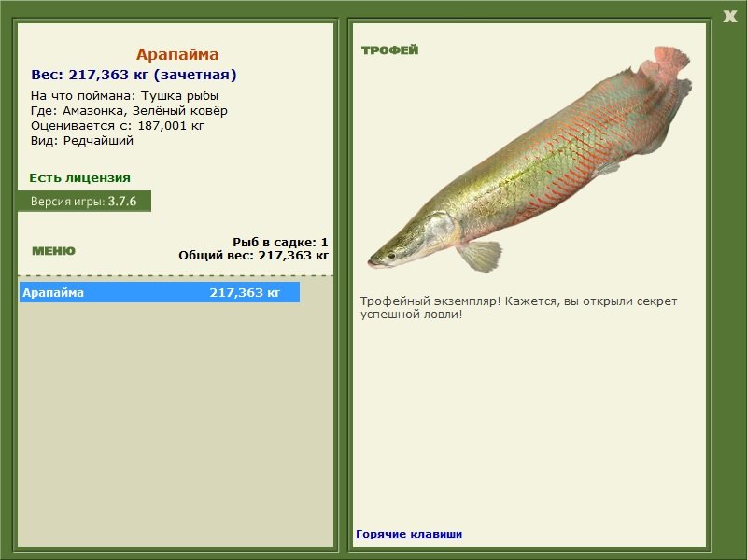Click the 217,363 кг value in the list row
The height and width of the screenshot is (560, 747).
point(245,293)
